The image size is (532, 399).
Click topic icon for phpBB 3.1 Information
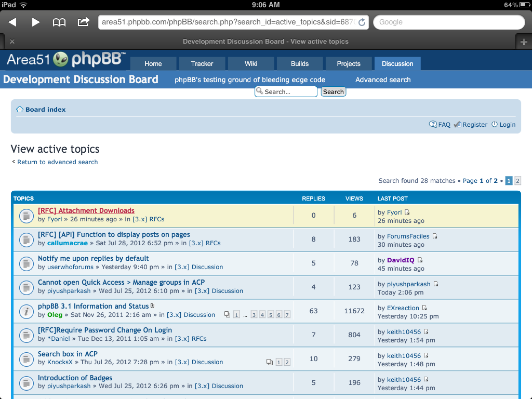coord(26,311)
